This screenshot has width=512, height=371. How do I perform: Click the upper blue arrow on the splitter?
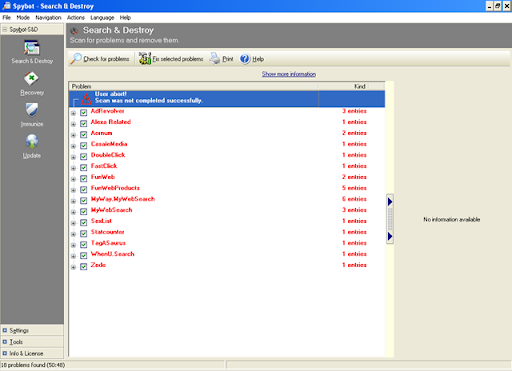coord(390,202)
